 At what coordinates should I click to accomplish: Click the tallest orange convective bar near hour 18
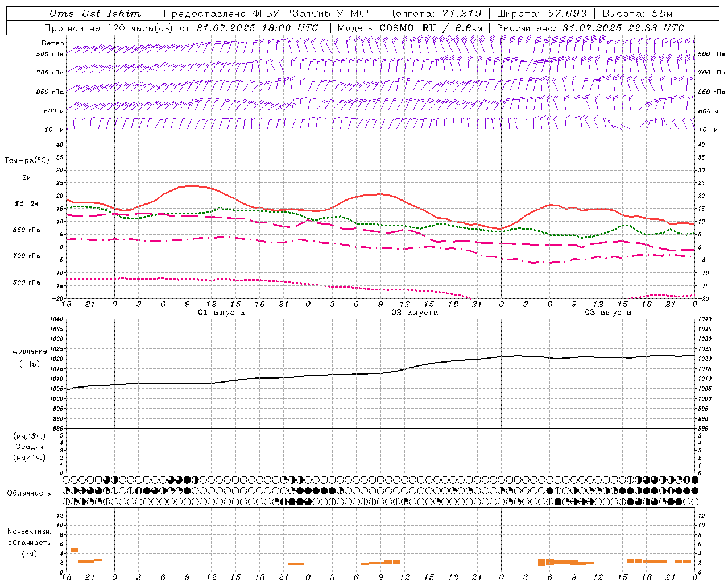pyautogui.click(x=74, y=550)
